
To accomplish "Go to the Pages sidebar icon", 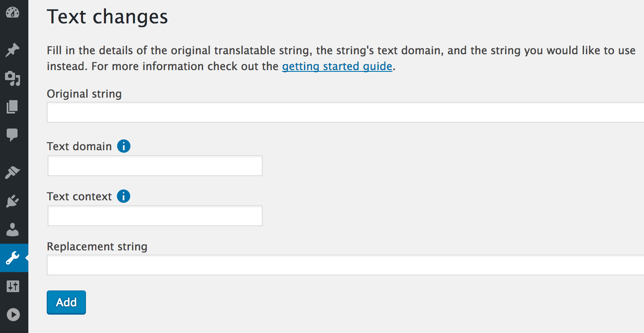I will click(13, 107).
